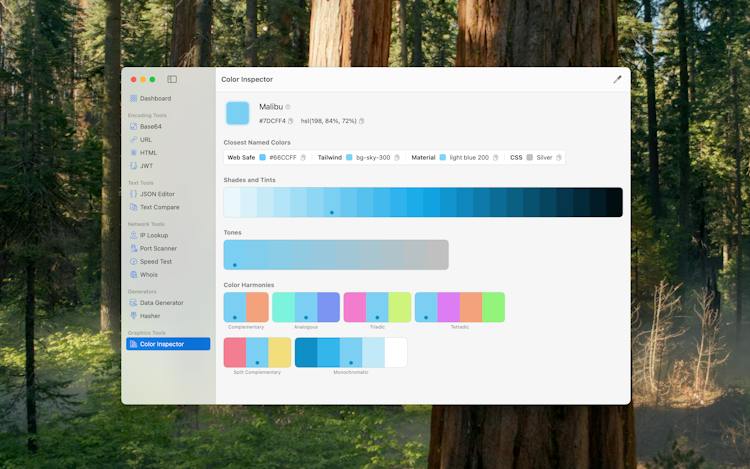Select the lime swatch in Triadic harmony
Viewport: 750px width, 469px height.
point(400,307)
